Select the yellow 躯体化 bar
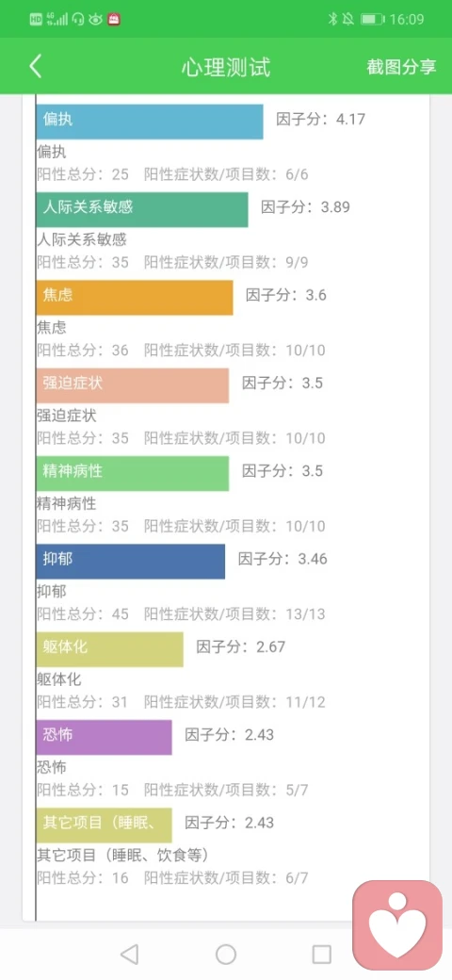452x980 pixels. tap(110, 649)
